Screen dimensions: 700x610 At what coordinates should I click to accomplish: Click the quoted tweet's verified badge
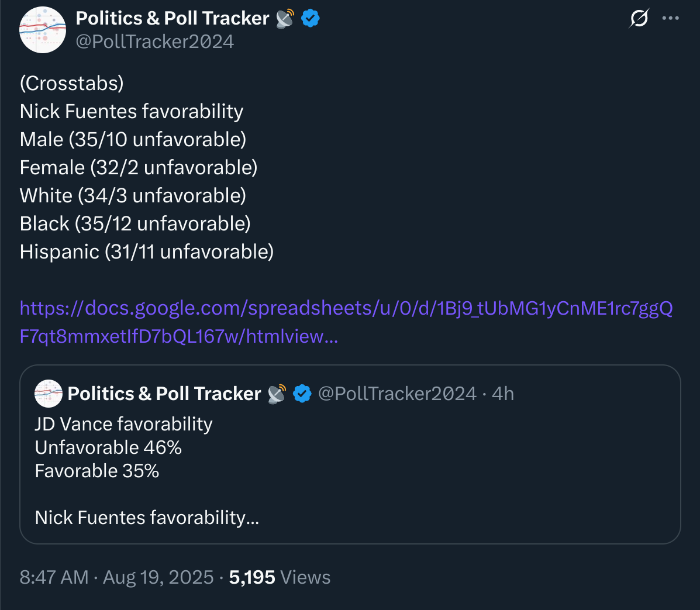point(302,394)
